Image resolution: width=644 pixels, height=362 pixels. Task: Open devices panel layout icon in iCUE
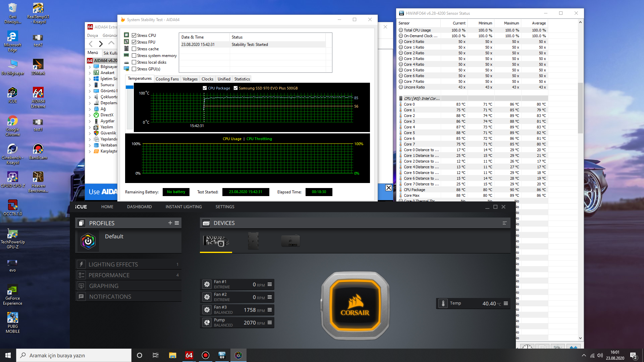[x=504, y=223]
